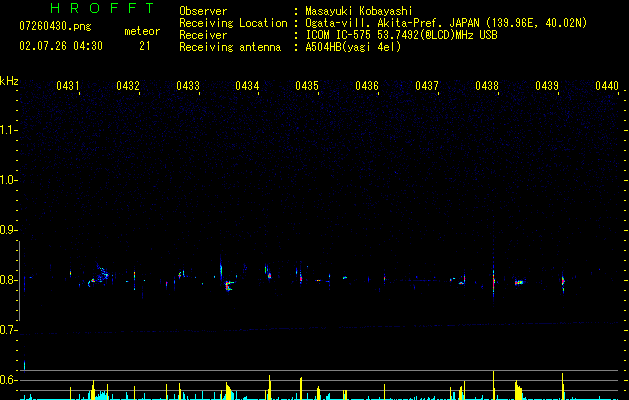
Task: Click the A504HB(yagi 4el) antenna text
Action: (x=353, y=47)
